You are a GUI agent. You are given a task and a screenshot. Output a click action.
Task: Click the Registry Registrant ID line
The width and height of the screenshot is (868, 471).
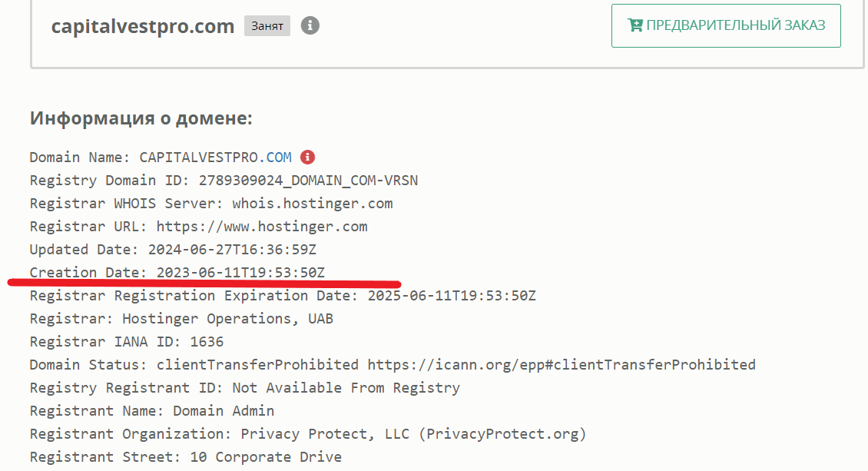(x=244, y=388)
